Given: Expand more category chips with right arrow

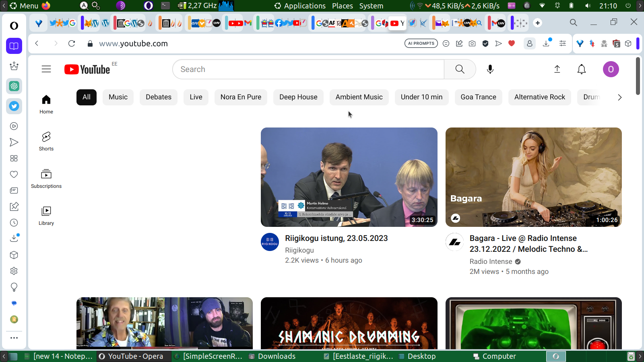Looking at the screenshot, I should pyautogui.click(x=619, y=97).
